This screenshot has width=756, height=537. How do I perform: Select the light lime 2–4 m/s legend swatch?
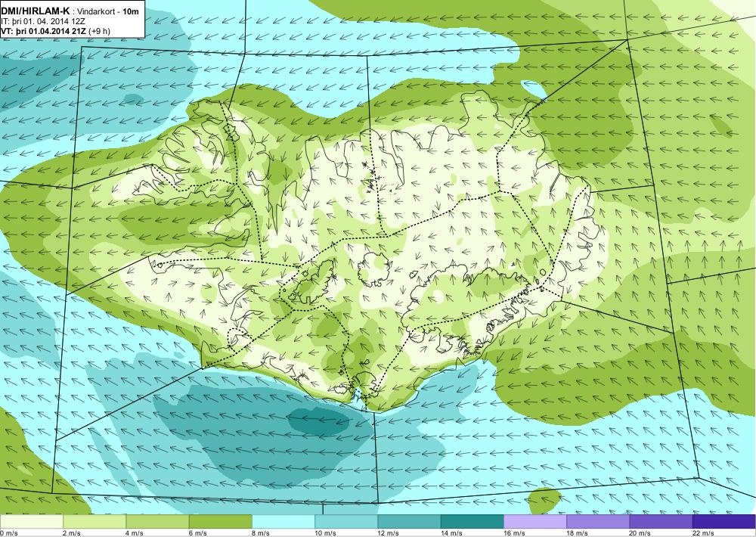(94, 522)
